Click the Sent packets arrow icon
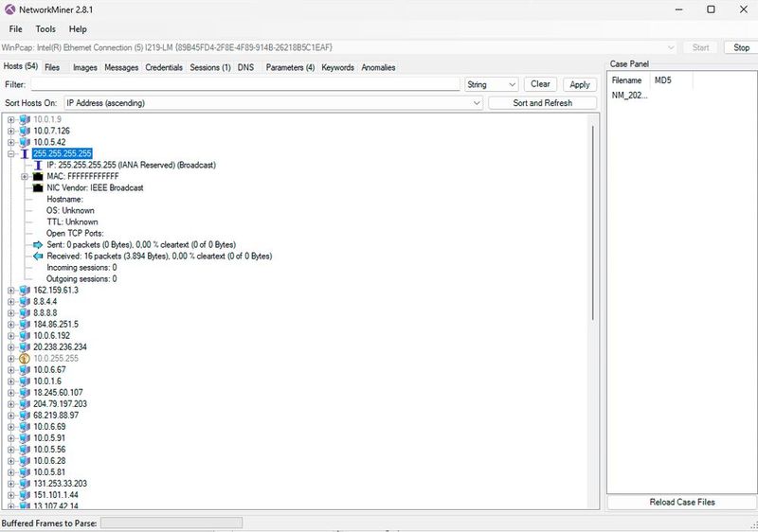758x532 pixels. coord(38,245)
